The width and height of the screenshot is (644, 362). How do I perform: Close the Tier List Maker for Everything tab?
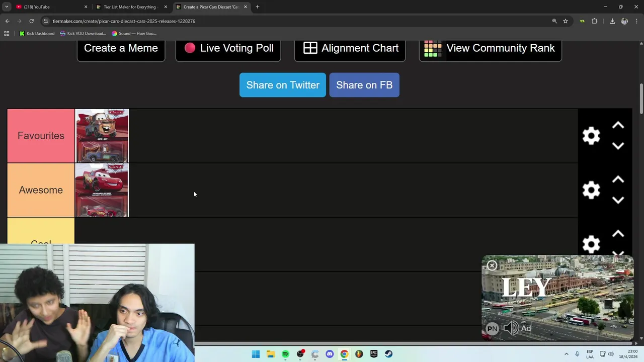coord(166,7)
